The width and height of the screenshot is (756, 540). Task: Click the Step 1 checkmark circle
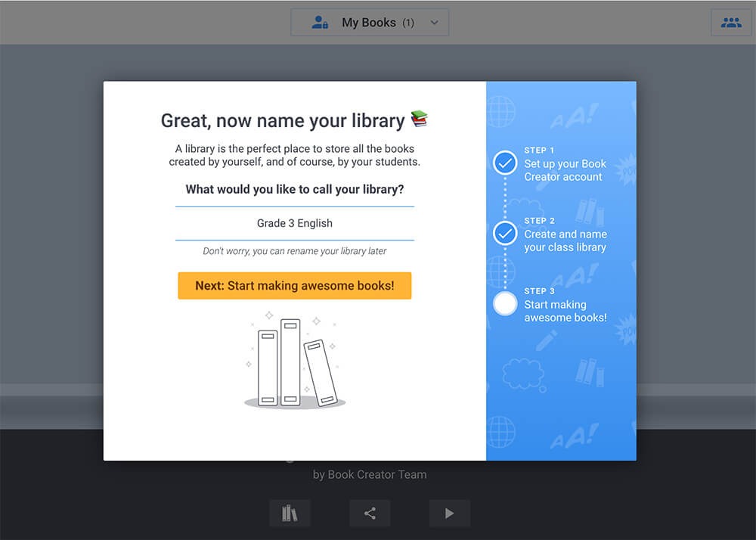tap(505, 163)
